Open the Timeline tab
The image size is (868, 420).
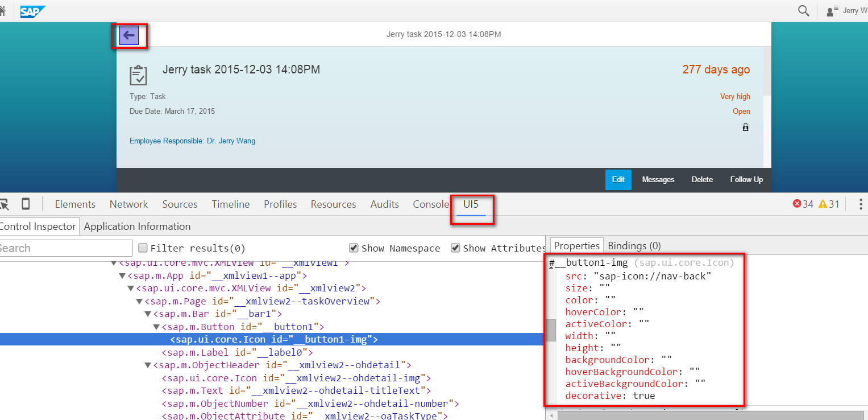pos(231,204)
